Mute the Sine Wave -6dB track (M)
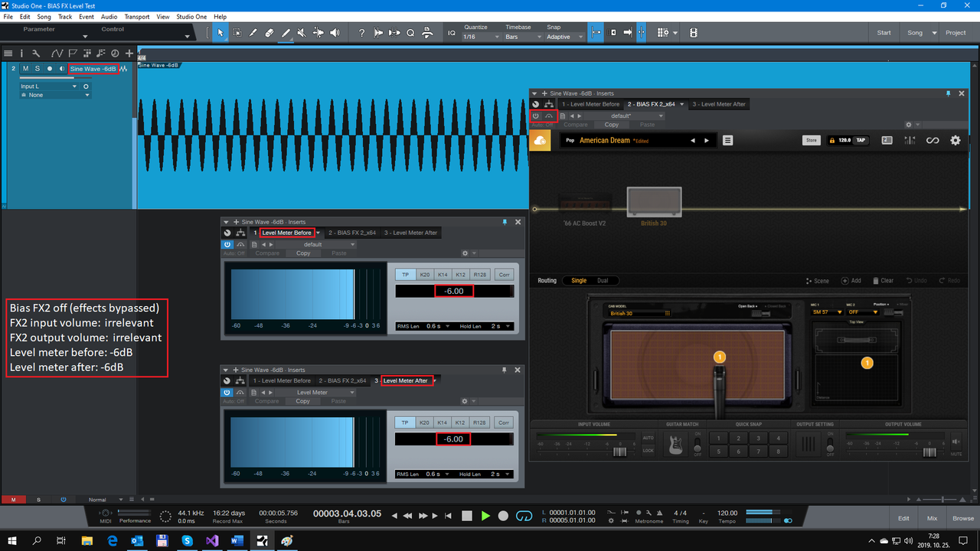Viewport: 980px width, 551px height. click(25, 69)
